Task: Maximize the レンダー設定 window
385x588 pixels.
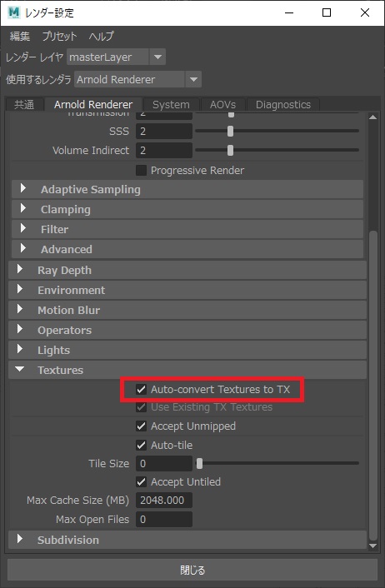Action: (327, 12)
